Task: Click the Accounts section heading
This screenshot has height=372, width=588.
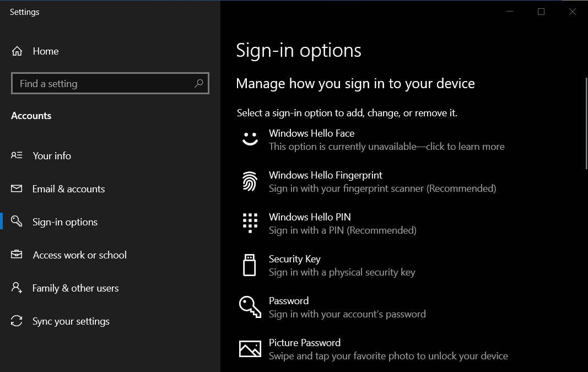Action: coord(31,116)
